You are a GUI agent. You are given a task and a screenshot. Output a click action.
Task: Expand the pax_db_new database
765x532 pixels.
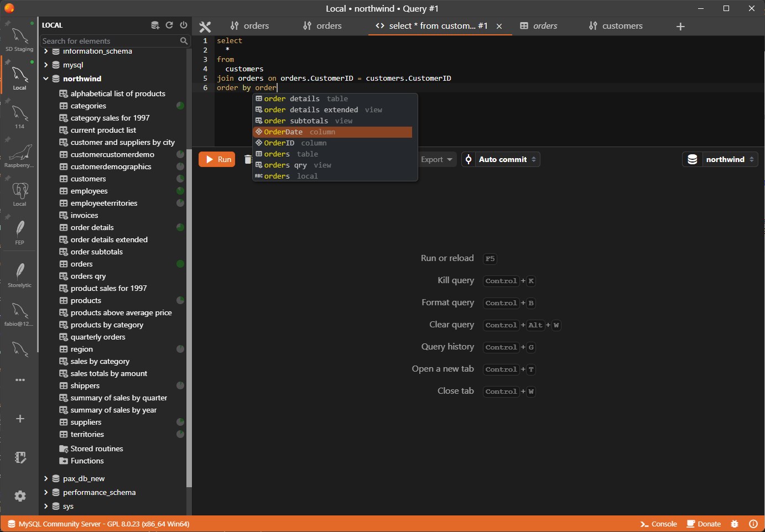click(46, 478)
